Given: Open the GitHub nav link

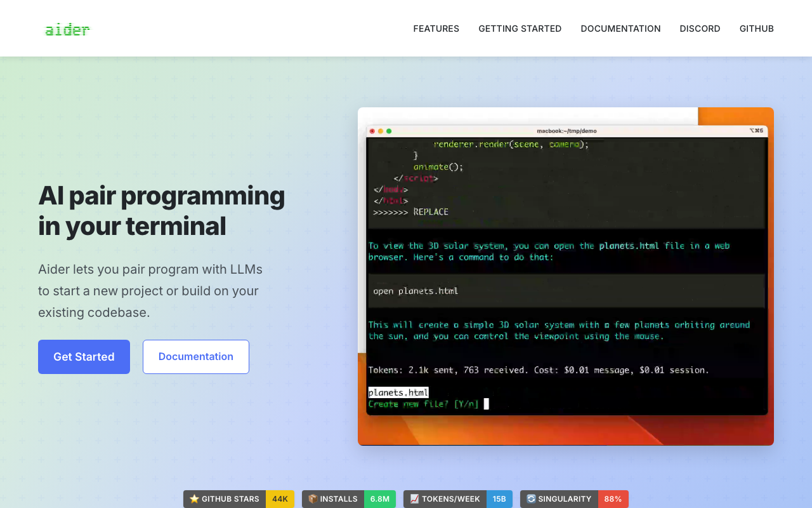Looking at the screenshot, I should (757, 29).
